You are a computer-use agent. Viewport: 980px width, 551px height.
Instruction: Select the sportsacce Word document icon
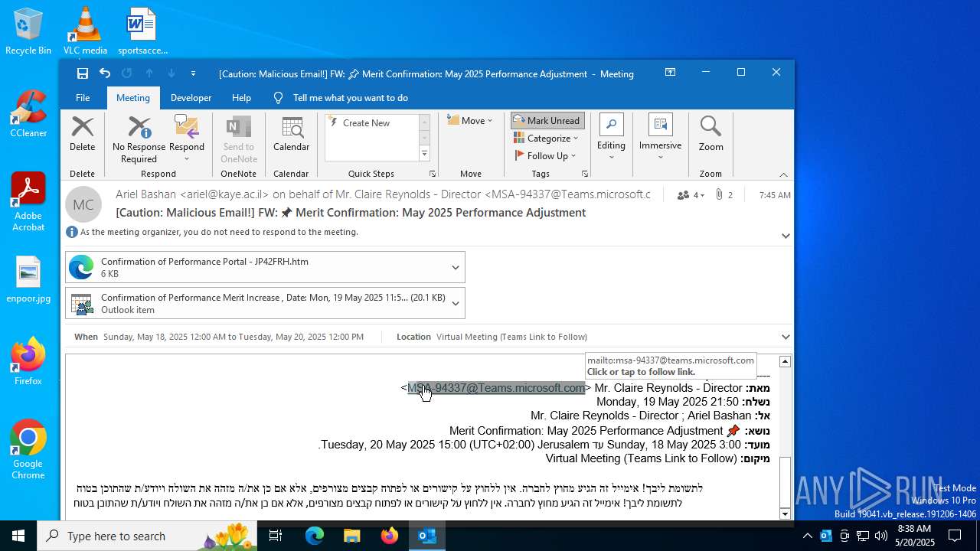142,32
